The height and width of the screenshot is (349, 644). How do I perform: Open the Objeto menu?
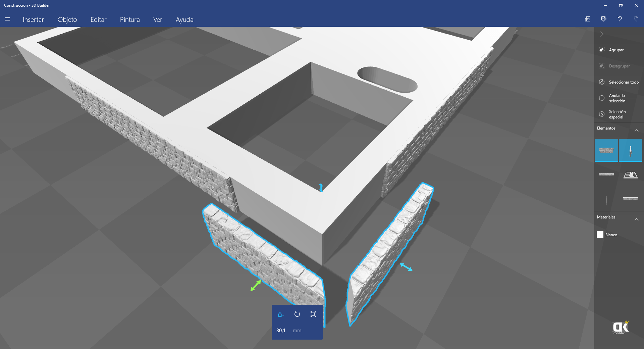[67, 19]
